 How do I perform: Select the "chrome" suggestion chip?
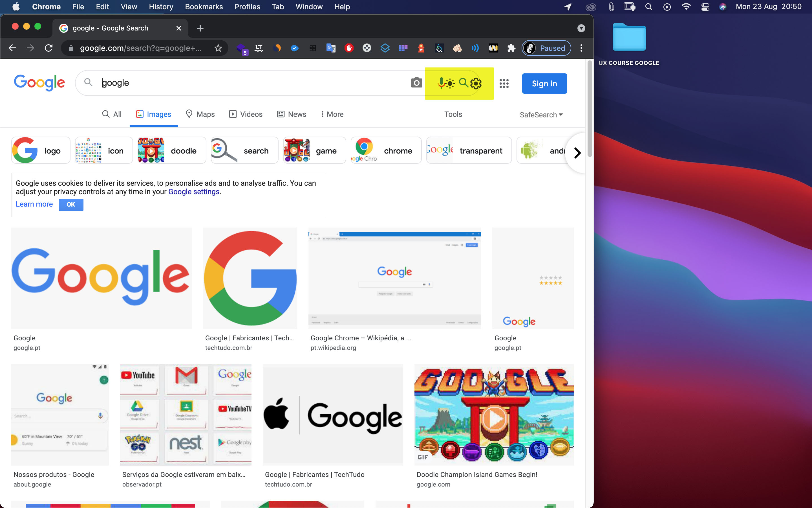coord(386,150)
